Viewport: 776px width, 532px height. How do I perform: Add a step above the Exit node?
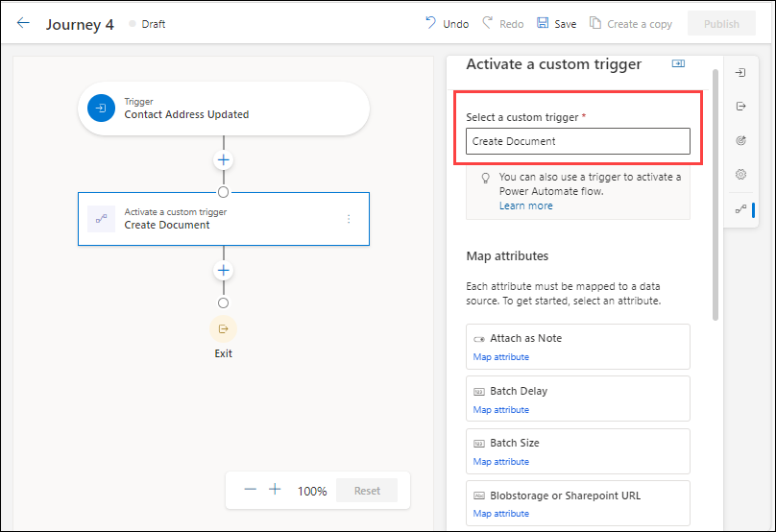pos(223,272)
